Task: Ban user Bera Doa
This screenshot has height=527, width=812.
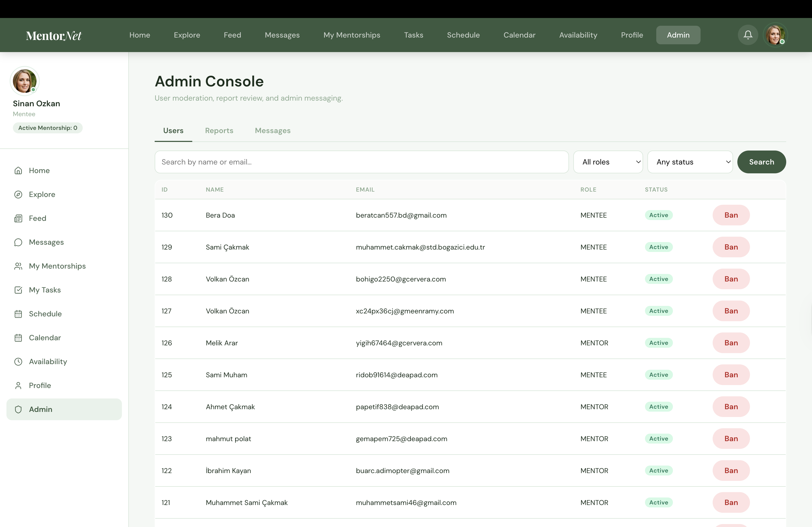Action: (x=731, y=215)
